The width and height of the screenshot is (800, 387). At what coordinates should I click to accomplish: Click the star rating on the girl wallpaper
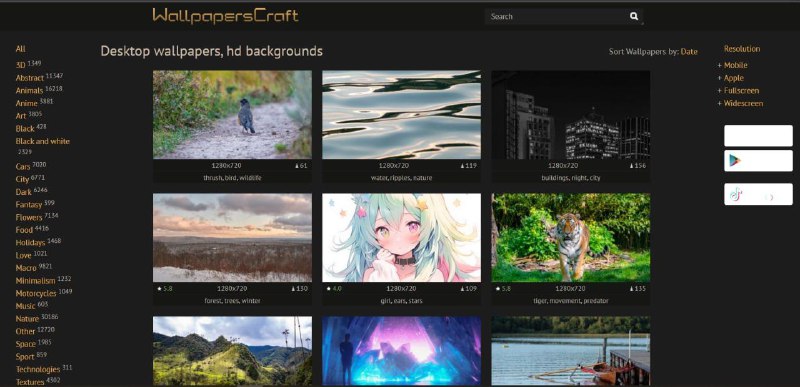coord(334,289)
